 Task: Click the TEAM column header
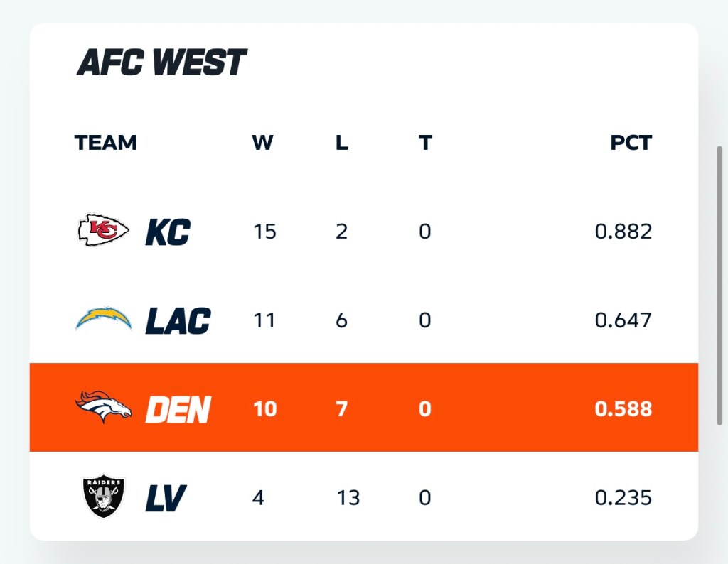coord(105,143)
